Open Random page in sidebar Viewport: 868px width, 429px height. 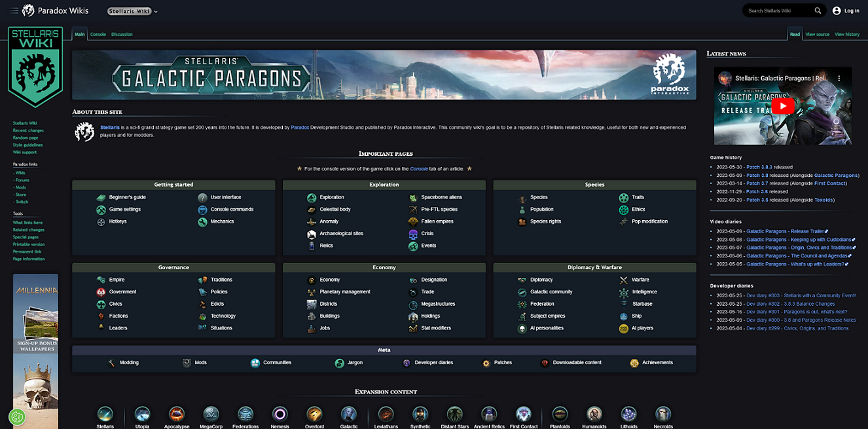26,138
